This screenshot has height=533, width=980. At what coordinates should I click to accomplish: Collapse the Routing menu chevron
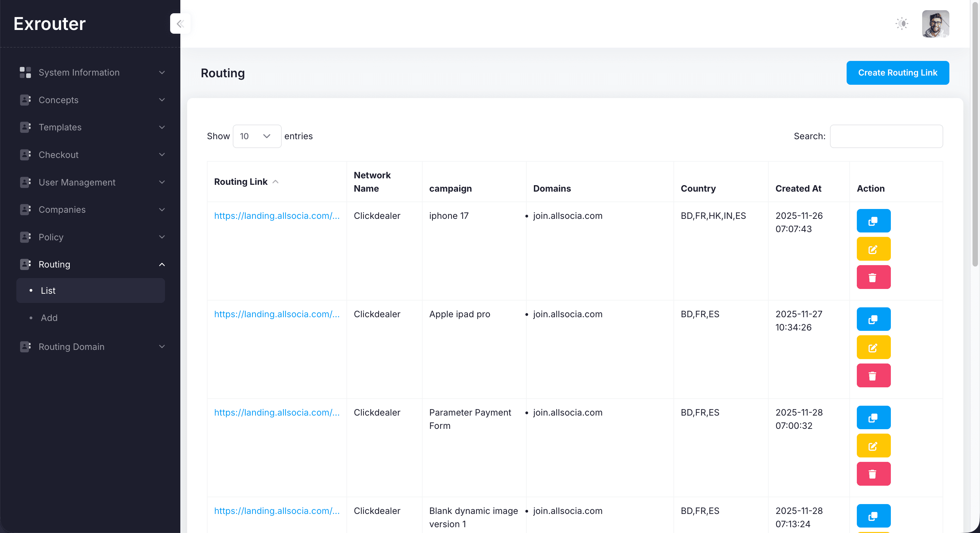[162, 264]
